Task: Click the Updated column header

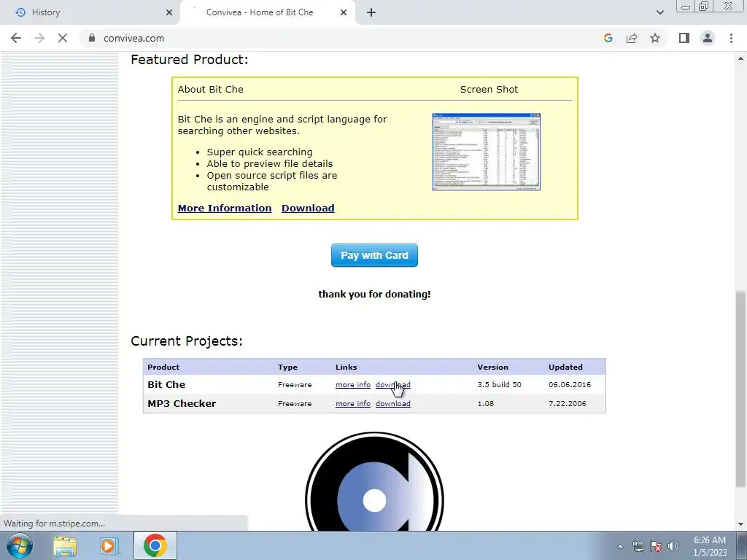Action: coord(565,367)
